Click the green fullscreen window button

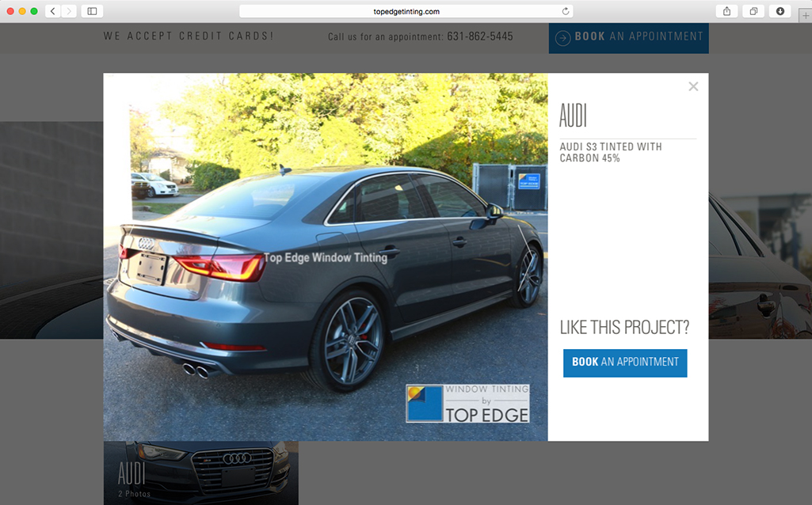click(34, 11)
